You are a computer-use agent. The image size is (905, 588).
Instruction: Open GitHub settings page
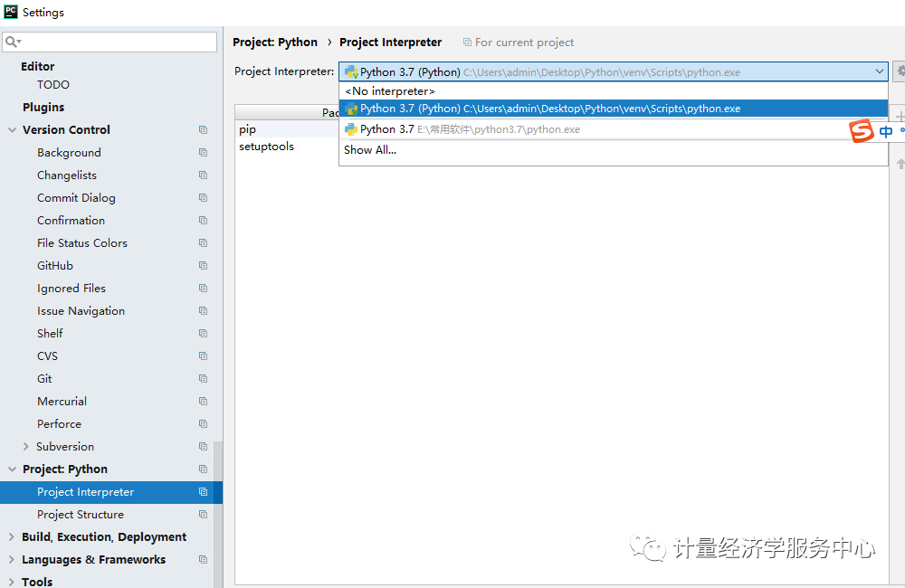click(55, 265)
